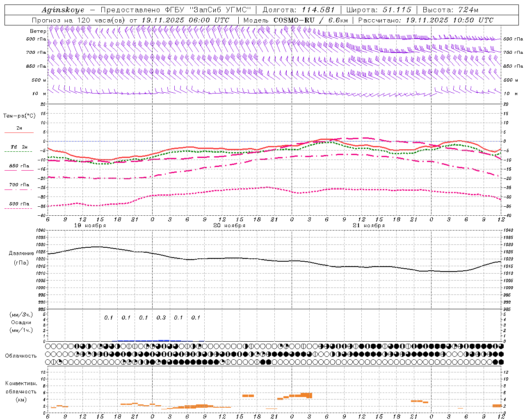Click the (гПа) unit label under Давление
525x420 pixels.
tap(21, 262)
